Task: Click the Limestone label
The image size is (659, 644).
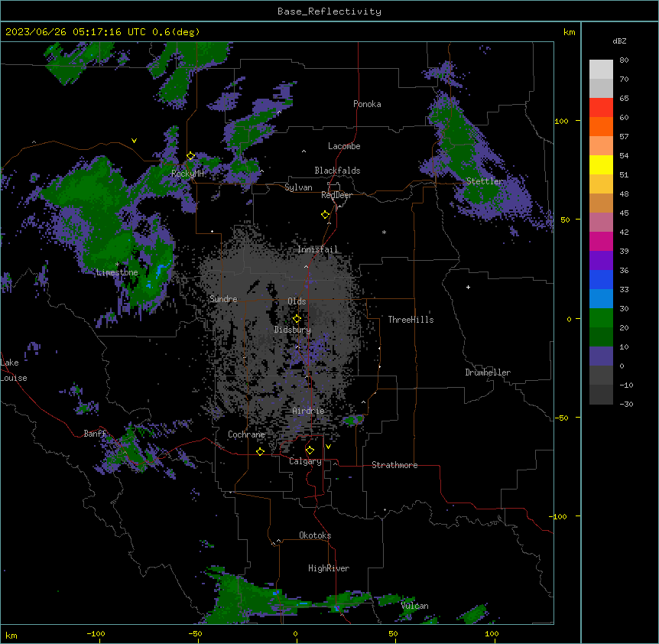Action: pyautogui.click(x=117, y=272)
